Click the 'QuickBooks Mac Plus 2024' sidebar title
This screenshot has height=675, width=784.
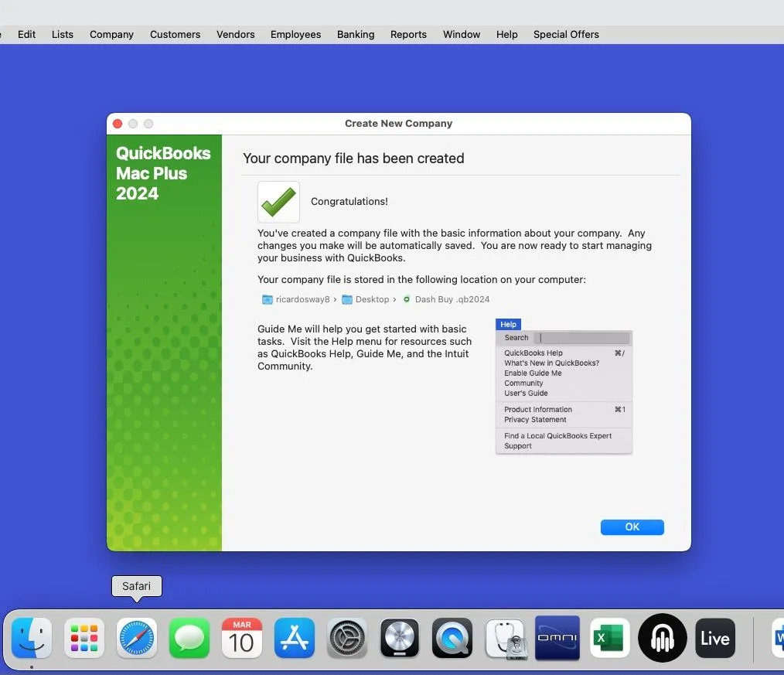[163, 173]
